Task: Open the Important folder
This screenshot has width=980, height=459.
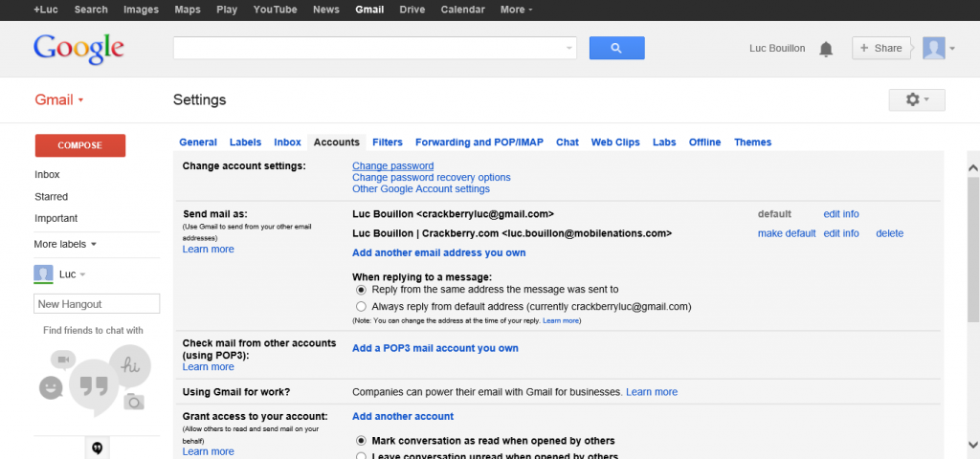Action: click(x=56, y=219)
